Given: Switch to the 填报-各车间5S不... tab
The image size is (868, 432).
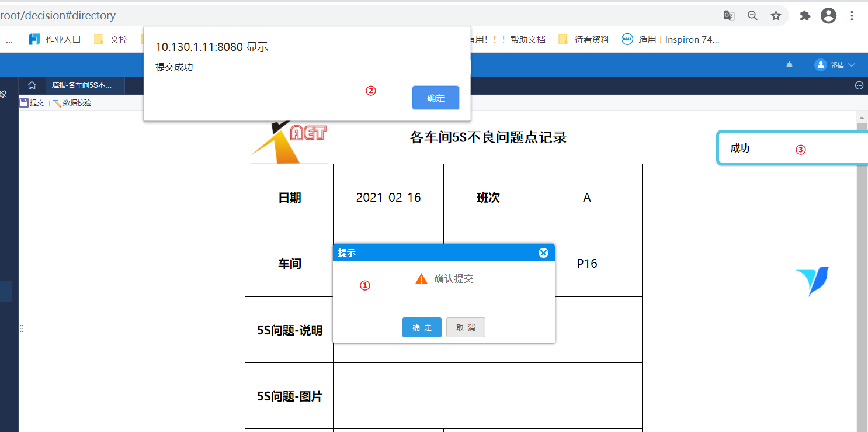Looking at the screenshot, I should click(x=85, y=85).
